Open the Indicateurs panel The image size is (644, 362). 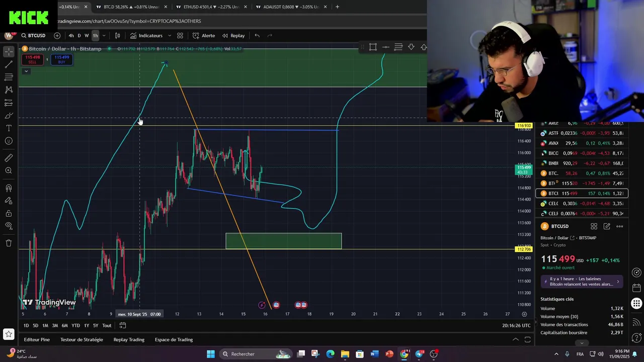[146, 36]
